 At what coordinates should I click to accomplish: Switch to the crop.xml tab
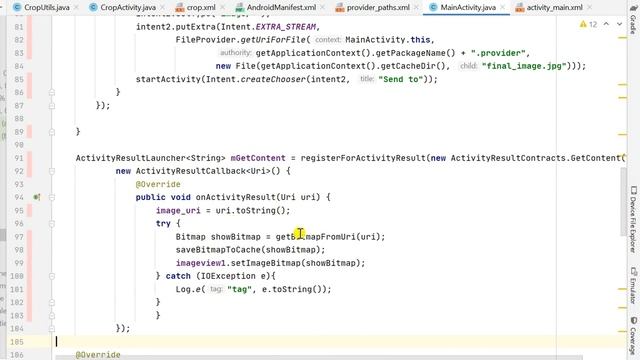pyautogui.click(x=201, y=7)
